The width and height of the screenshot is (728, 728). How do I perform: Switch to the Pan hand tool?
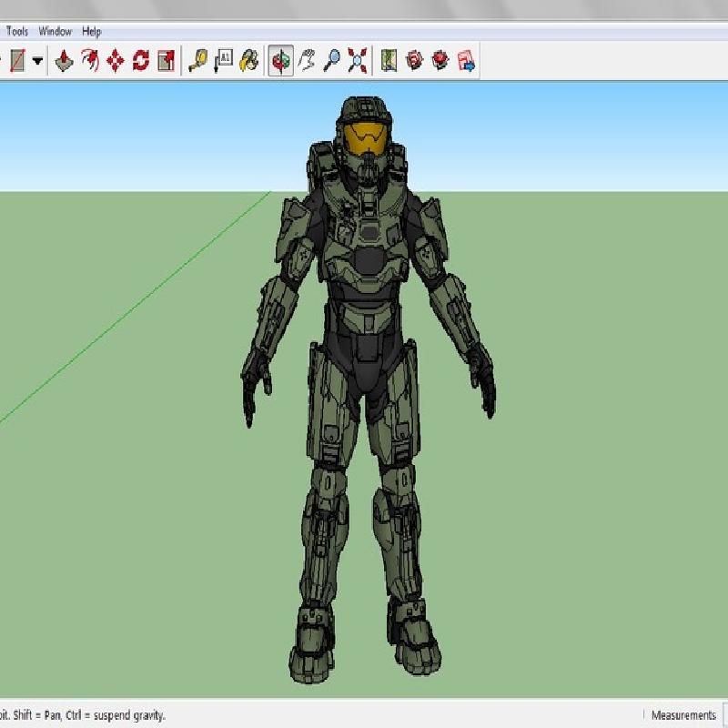307,61
